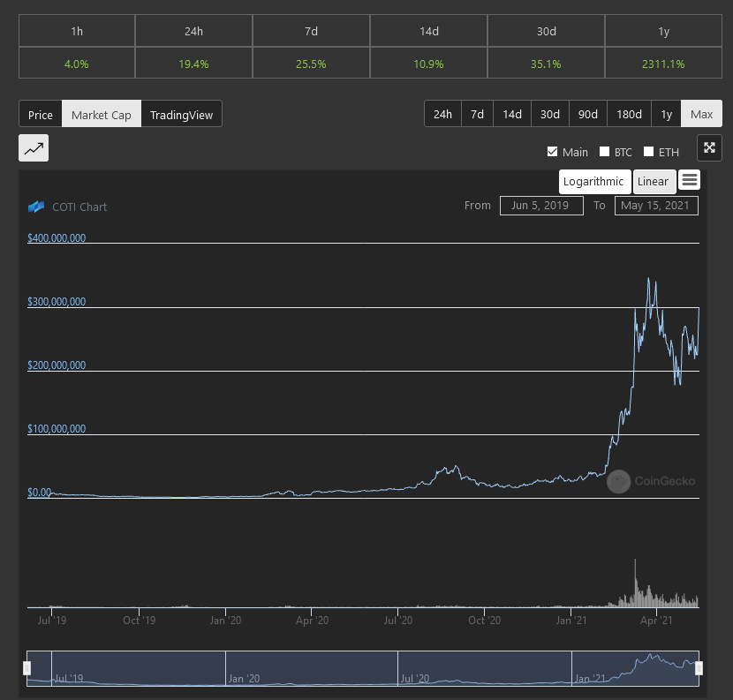Screen dimensions: 733x700
Task: Click the 1h change value 4.0%
Action: (76, 64)
